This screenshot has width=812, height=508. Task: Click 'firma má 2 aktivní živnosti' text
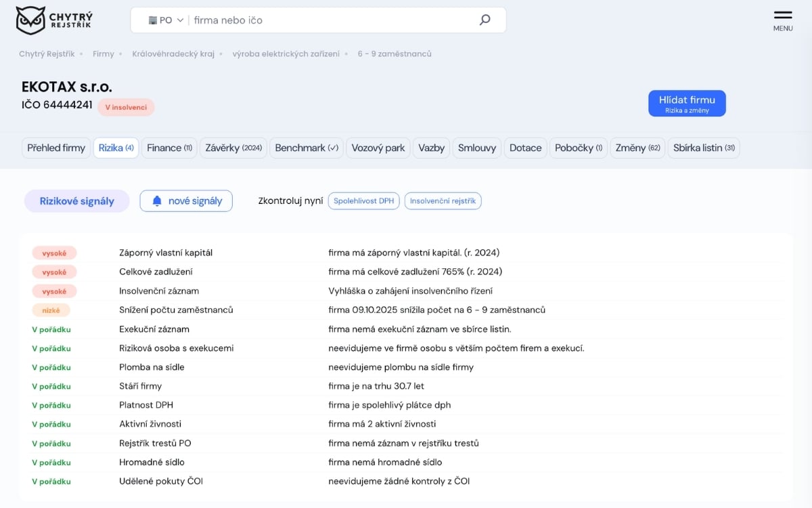[x=382, y=424]
